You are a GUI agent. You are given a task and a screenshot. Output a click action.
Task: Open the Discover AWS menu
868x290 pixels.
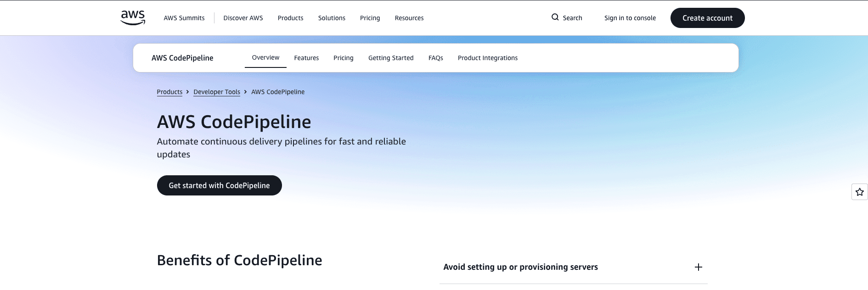[243, 18]
